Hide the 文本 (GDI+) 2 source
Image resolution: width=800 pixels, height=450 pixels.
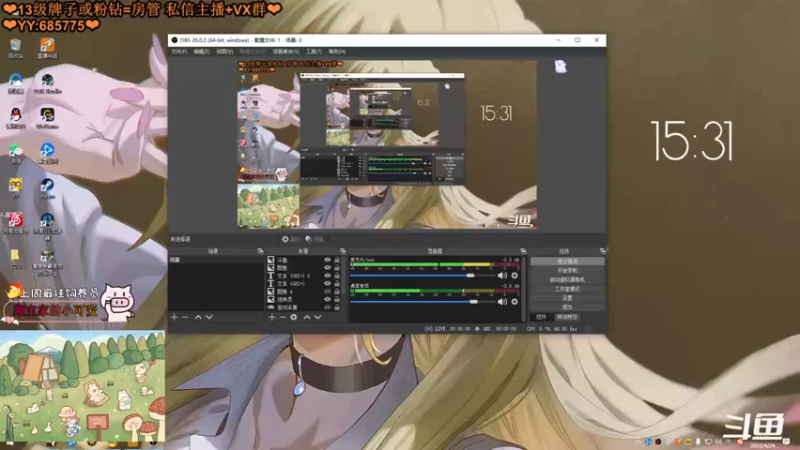(x=328, y=276)
